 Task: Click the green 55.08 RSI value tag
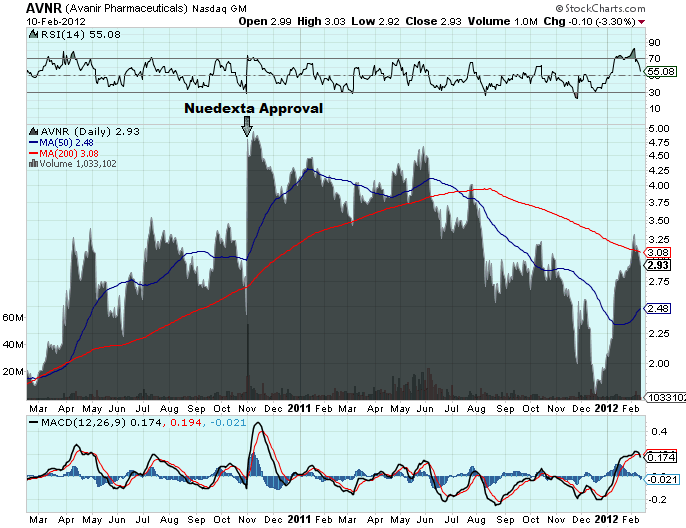click(661, 71)
